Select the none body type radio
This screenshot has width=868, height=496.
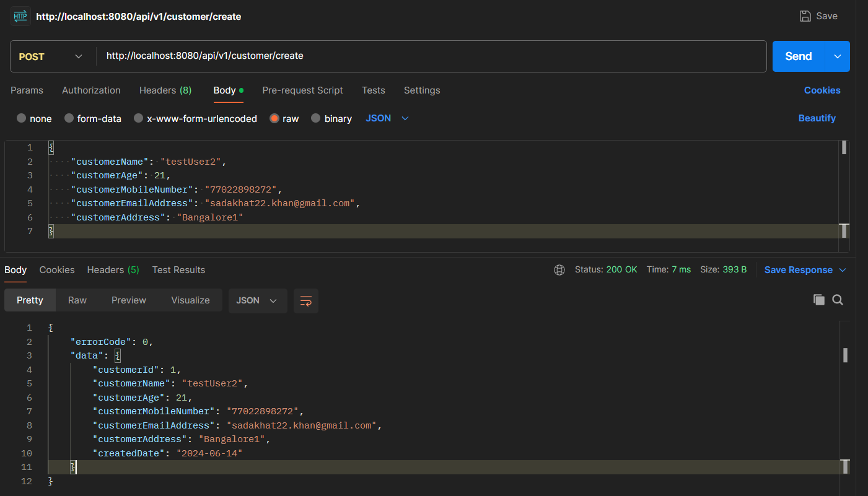pos(22,118)
